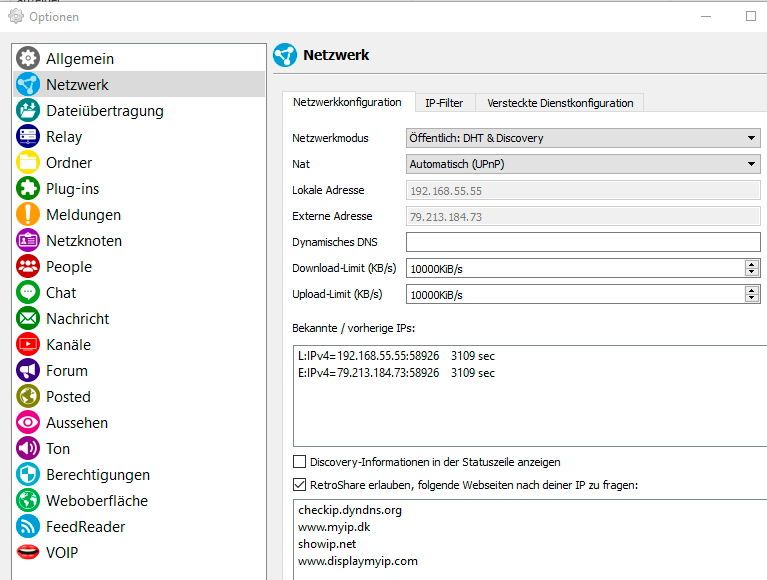Select www.displaymyip.com in website list
The width and height of the screenshot is (767, 580).
coord(358,561)
